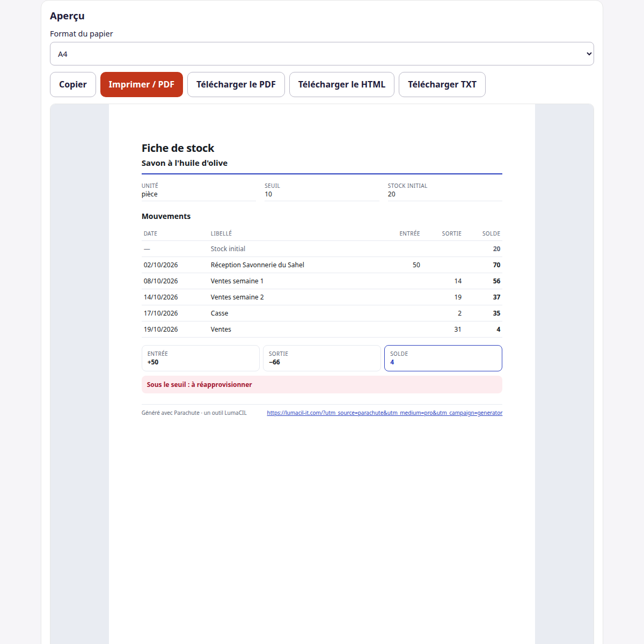Screen dimensions: 644x644
Task: Click 'Réception Savonnerie du Sahel' row label
Action: coord(258,265)
